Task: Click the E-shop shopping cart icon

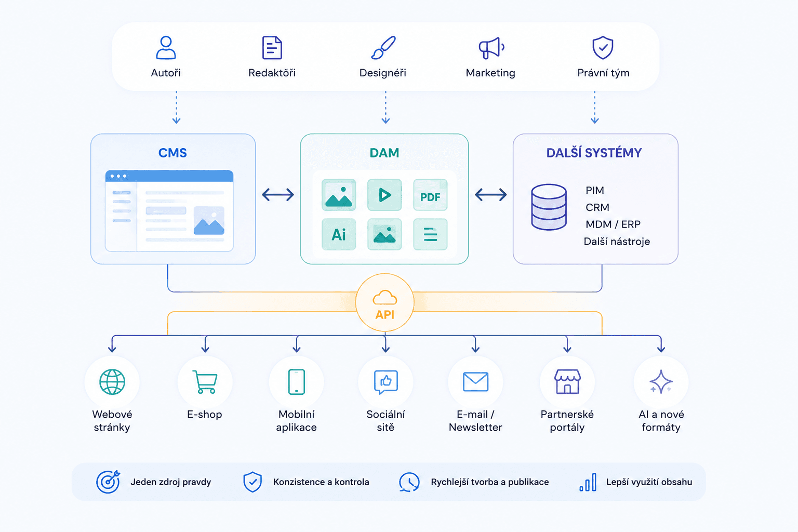Action: click(x=205, y=382)
